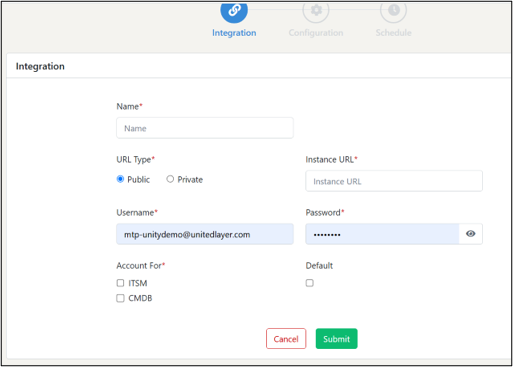Enable the CMDB account checkbox

point(120,298)
